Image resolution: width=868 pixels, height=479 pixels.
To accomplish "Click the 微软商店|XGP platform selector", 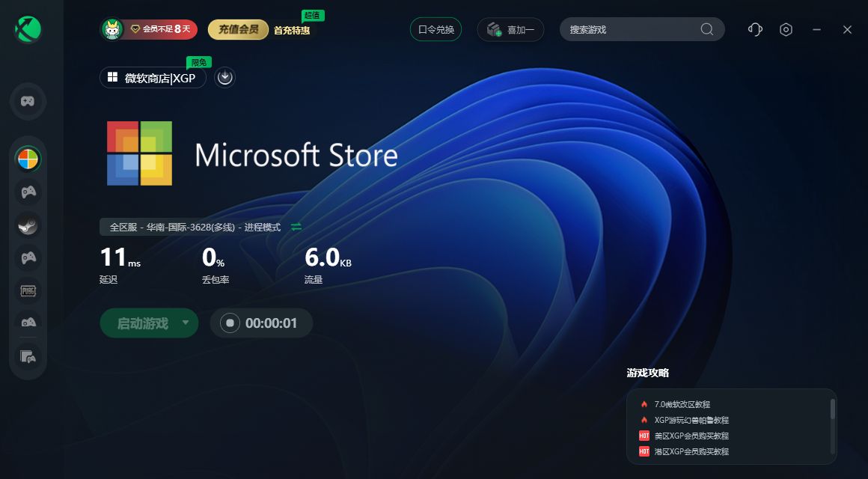I will 153,78.
